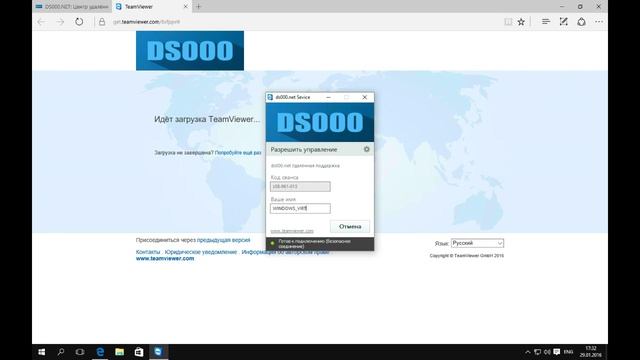Click Edge icon on taskbar
This screenshot has width=640, height=360.
(x=100, y=352)
